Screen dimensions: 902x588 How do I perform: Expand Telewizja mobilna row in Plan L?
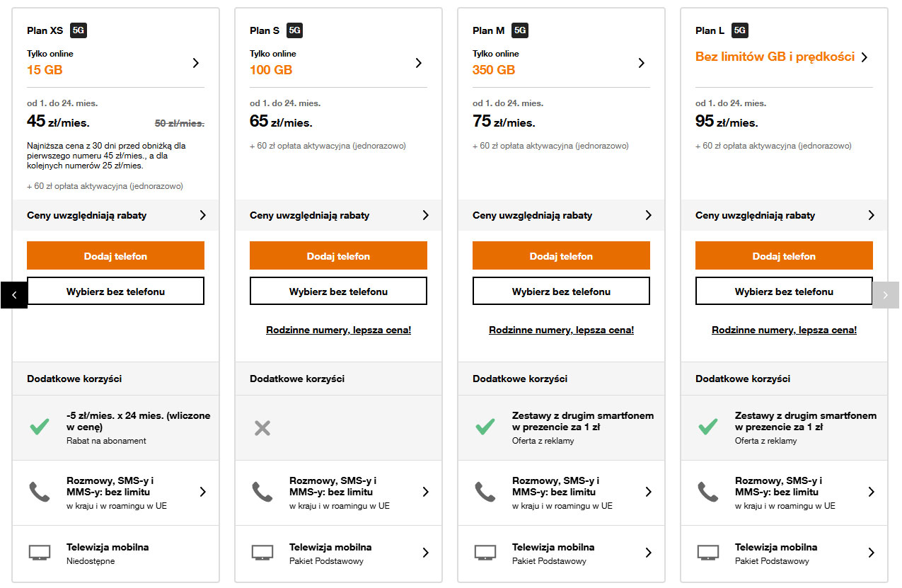(x=871, y=553)
